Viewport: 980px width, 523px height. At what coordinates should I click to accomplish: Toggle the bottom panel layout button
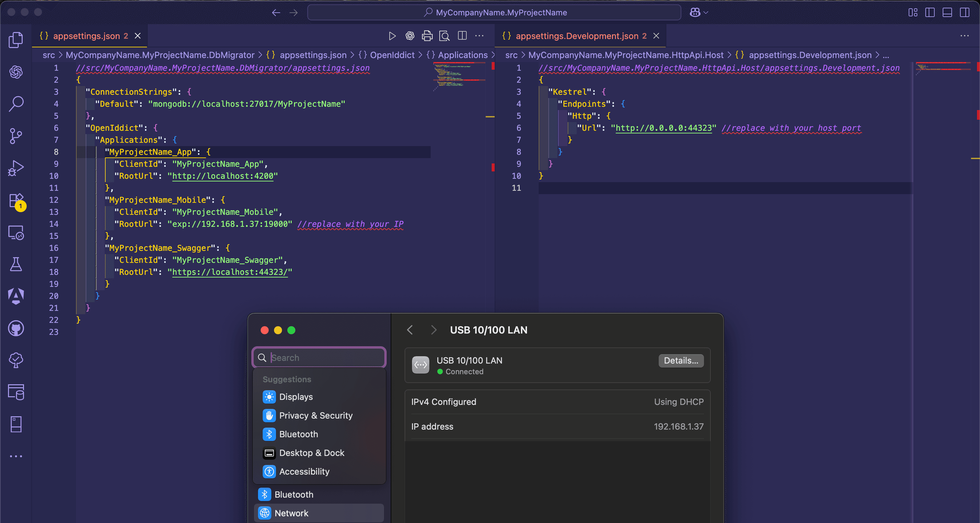click(947, 12)
